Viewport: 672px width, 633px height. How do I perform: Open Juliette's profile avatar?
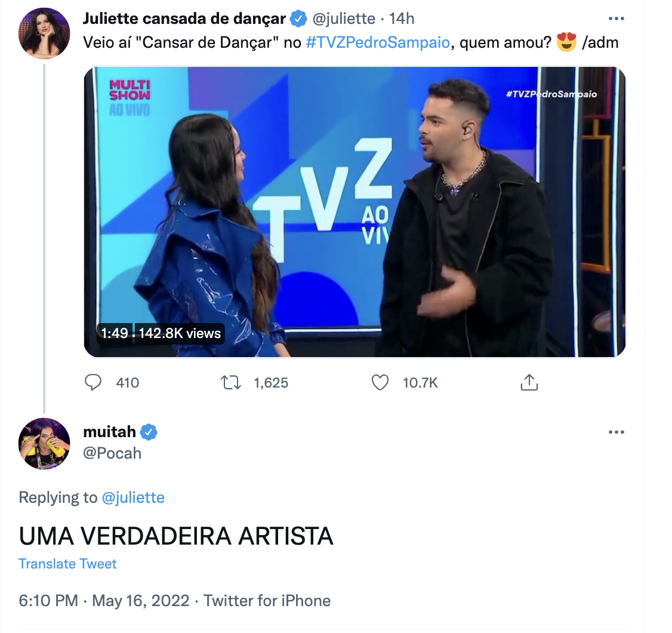point(45,34)
